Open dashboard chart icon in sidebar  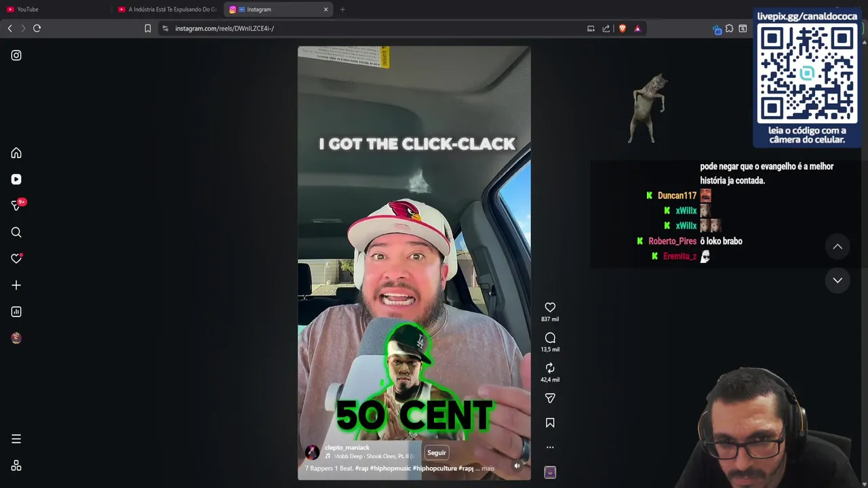[16, 312]
